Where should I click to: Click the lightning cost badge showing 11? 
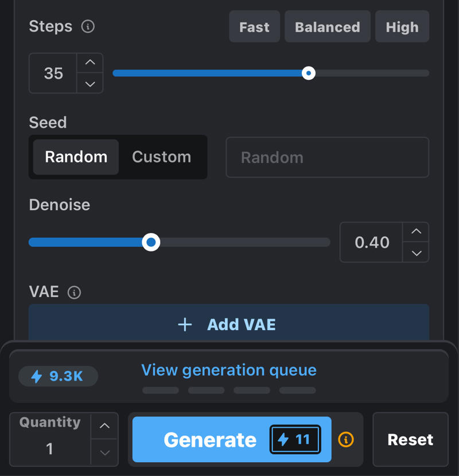[295, 439]
